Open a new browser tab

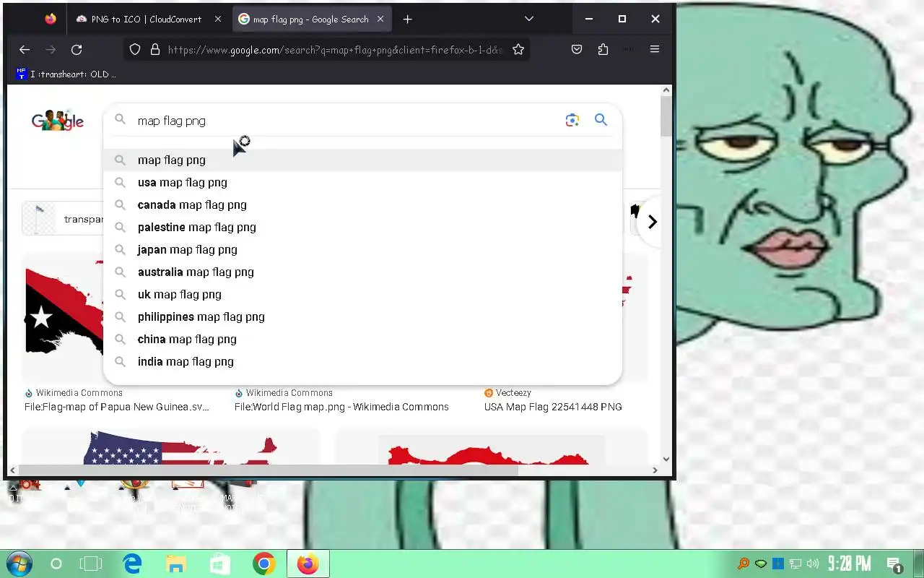coord(407,20)
